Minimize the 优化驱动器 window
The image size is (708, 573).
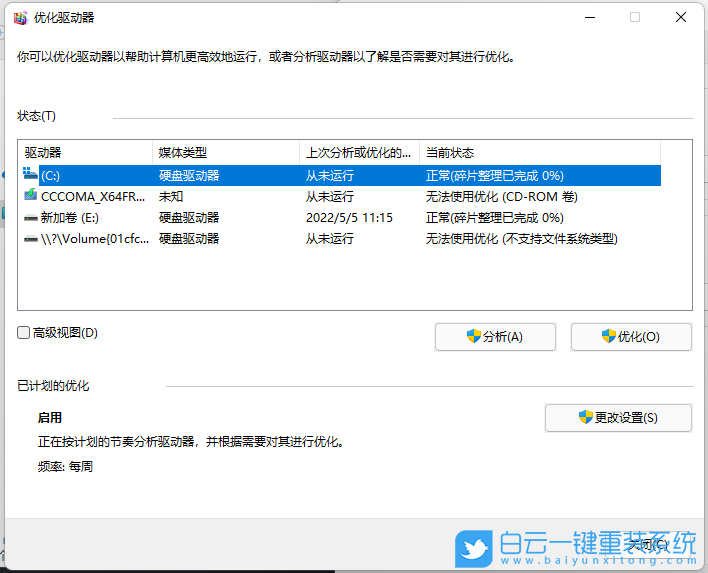tap(590, 18)
